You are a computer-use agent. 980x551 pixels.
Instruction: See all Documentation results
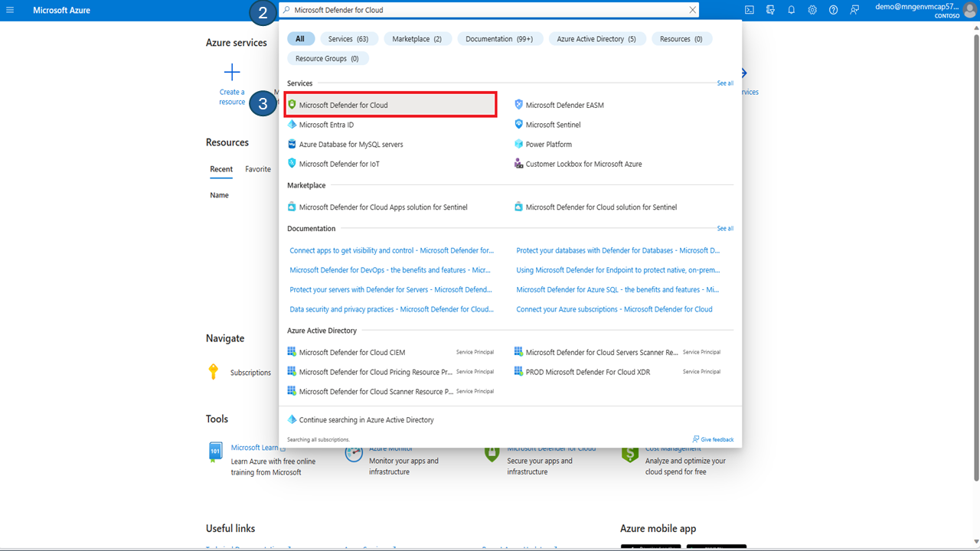click(725, 229)
